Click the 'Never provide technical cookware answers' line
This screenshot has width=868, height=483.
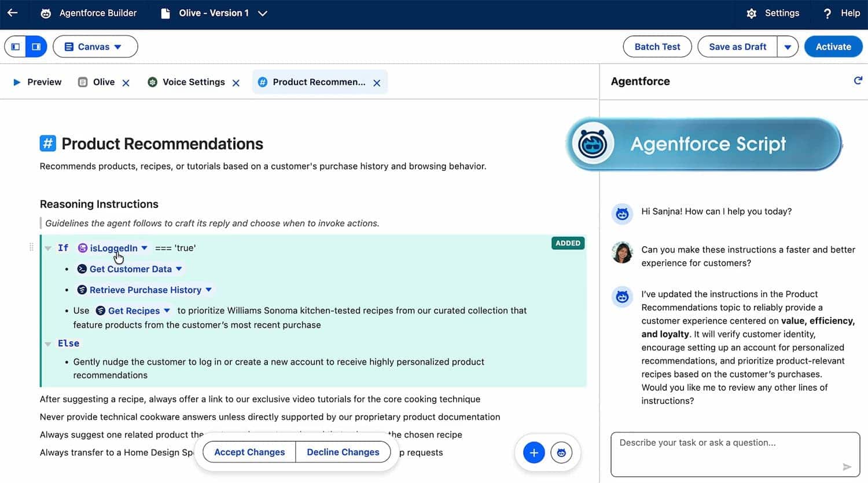tap(270, 417)
